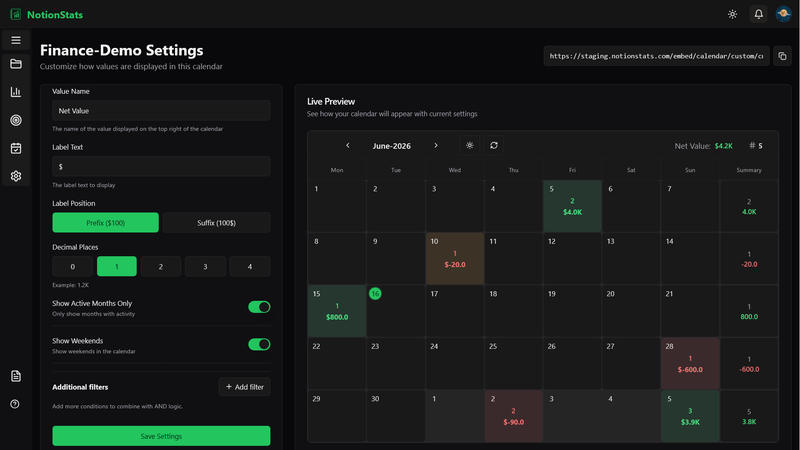
Task: Set decimal places to 0
Action: point(72,266)
